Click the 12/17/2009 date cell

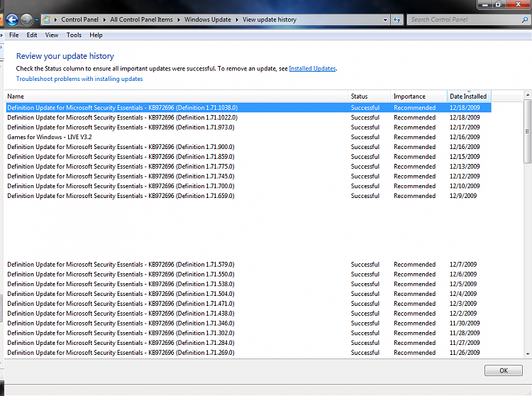point(465,127)
